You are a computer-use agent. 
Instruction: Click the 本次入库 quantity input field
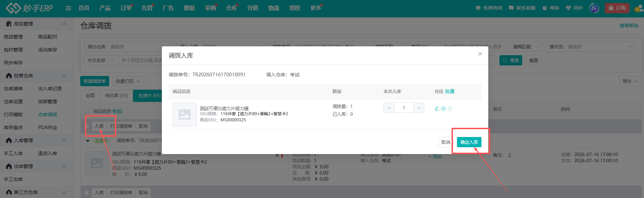[x=404, y=108]
